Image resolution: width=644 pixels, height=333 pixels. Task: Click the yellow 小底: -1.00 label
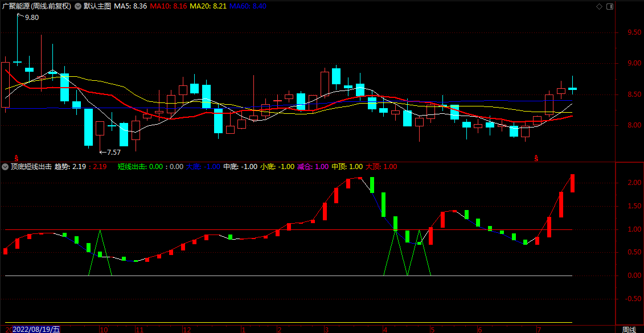[277, 167]
